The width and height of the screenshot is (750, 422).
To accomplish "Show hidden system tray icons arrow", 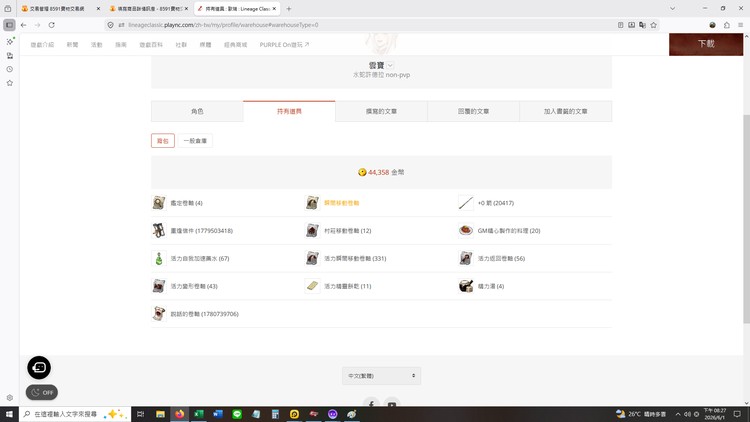I will point(678,414).
